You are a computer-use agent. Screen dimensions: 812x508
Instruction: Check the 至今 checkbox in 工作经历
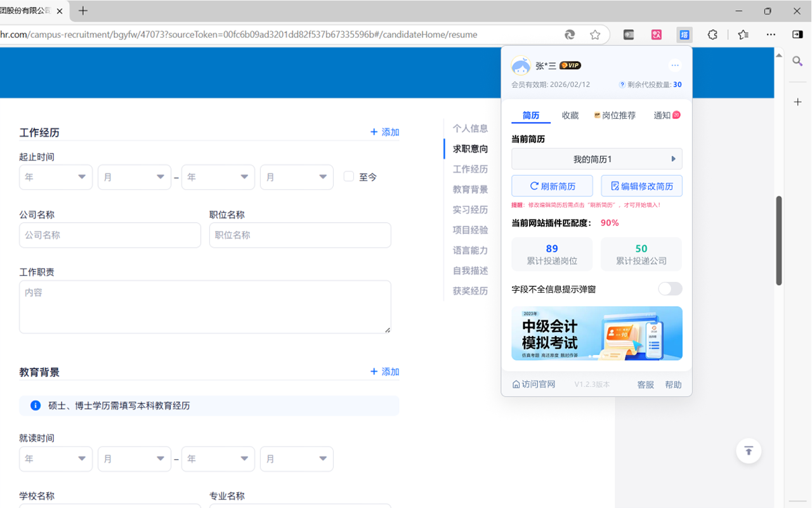click(348, 177)
